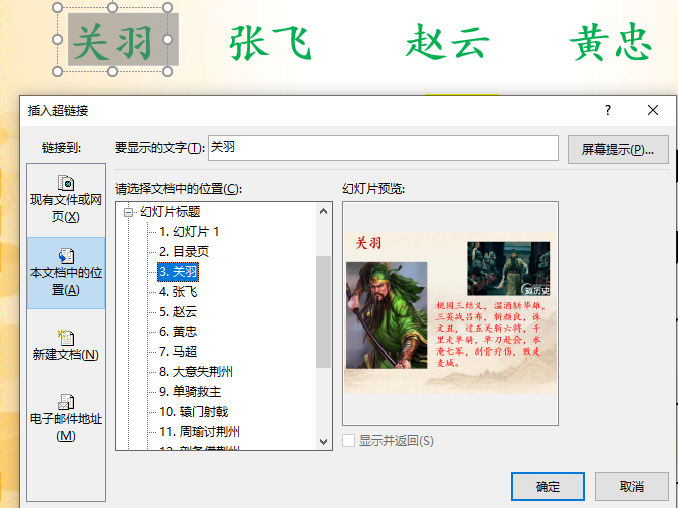
Task: Click the 关羽 slide preview thumbnail
Action: click(x=451, y=313)
